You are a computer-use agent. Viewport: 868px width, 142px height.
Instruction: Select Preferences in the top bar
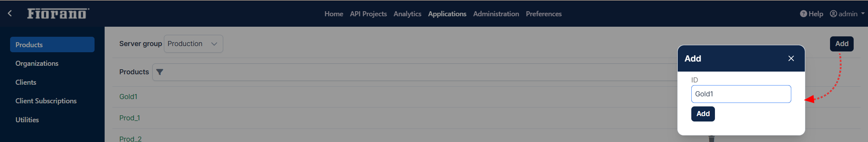544,14
